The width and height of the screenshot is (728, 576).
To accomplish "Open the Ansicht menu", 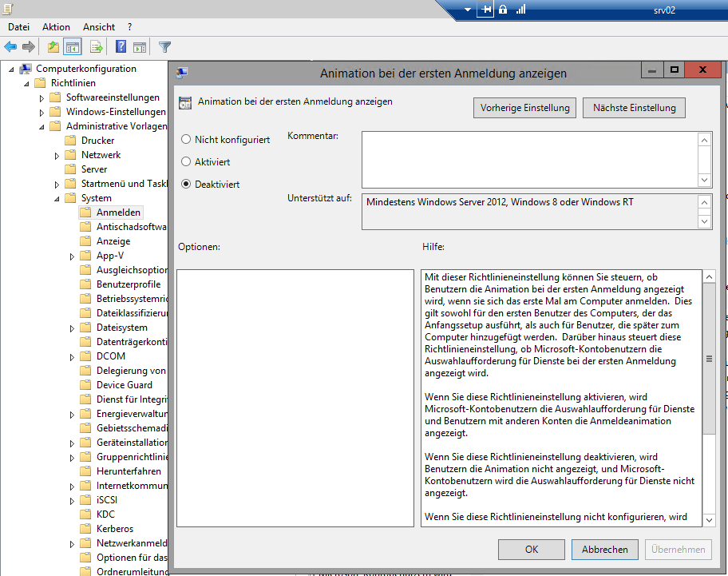I will click(x=99, y=27).
